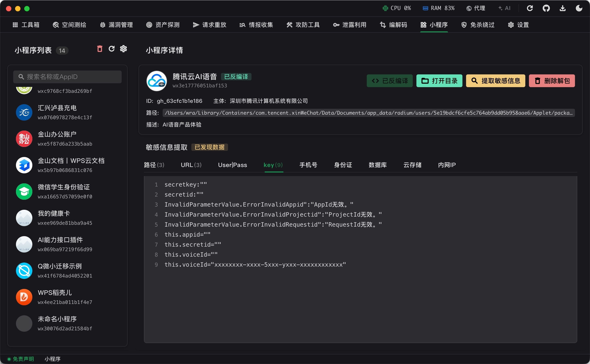Click the GitHub icon in title bar

(x=546, y=8)
